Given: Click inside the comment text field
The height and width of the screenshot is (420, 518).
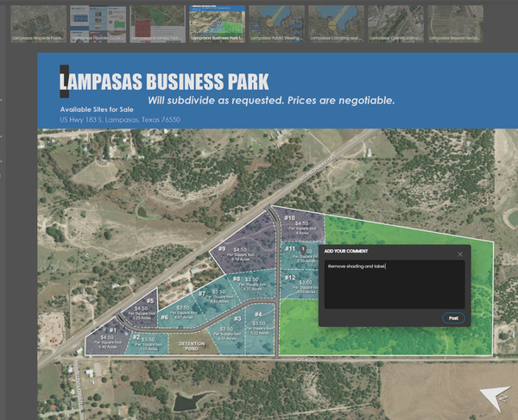Looking at the screenshot, I should (x=395, y=285).
